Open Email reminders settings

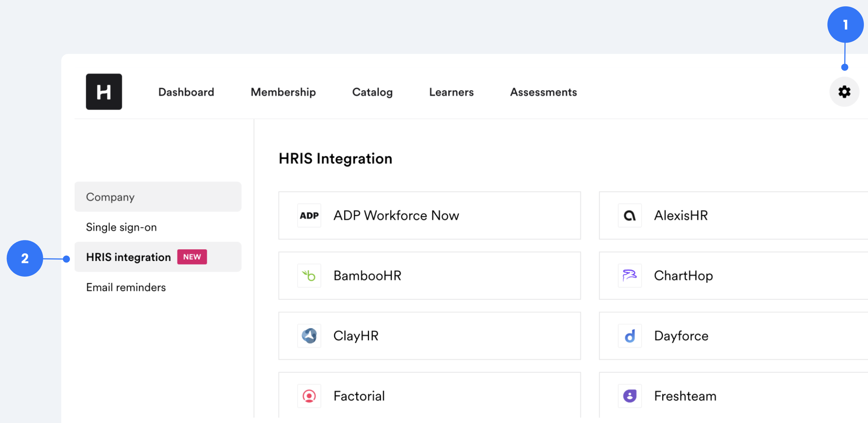[158, 287]
